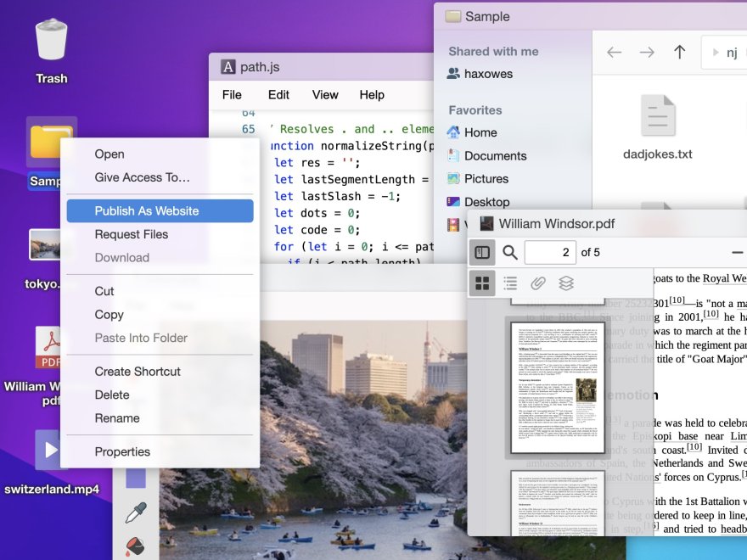
Task: Open the Edit menu in path.js editor
Action: [x=278, y=95]
